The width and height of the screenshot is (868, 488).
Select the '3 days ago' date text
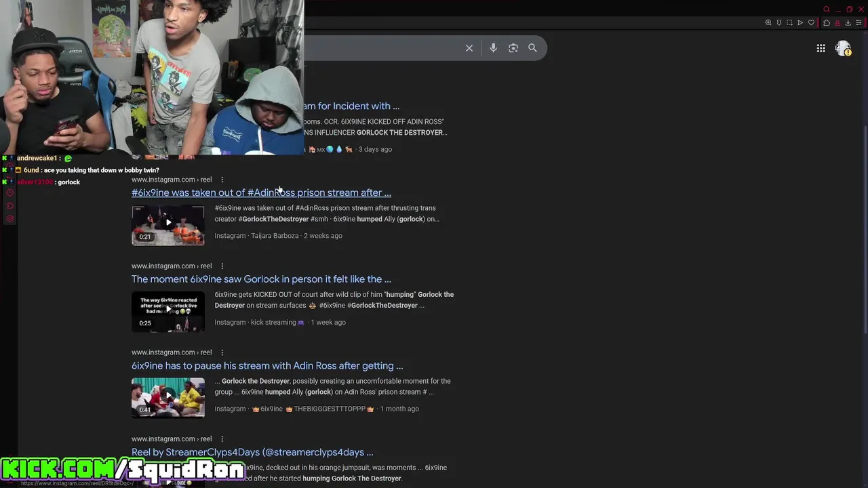(x=375, y=149)
